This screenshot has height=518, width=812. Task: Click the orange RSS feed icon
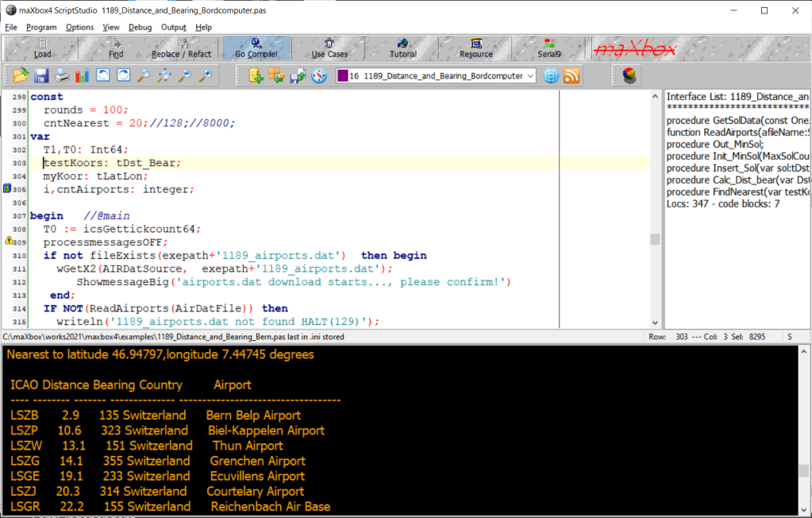coord(571,75)
